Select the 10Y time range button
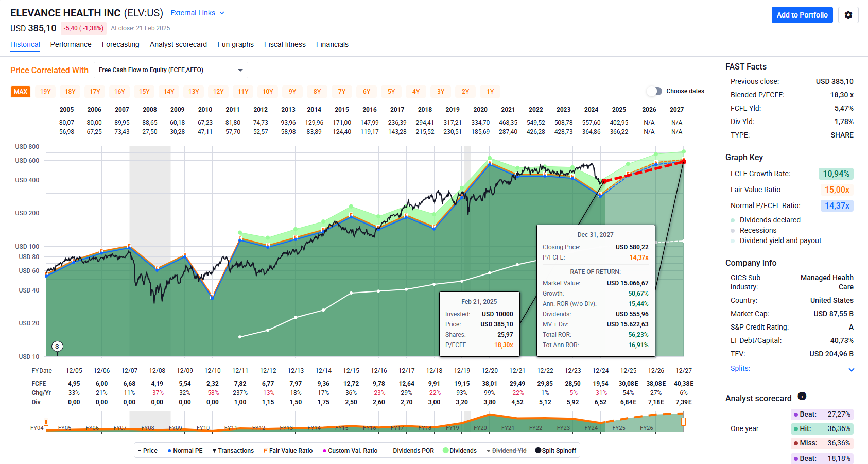 pos(268,92)
